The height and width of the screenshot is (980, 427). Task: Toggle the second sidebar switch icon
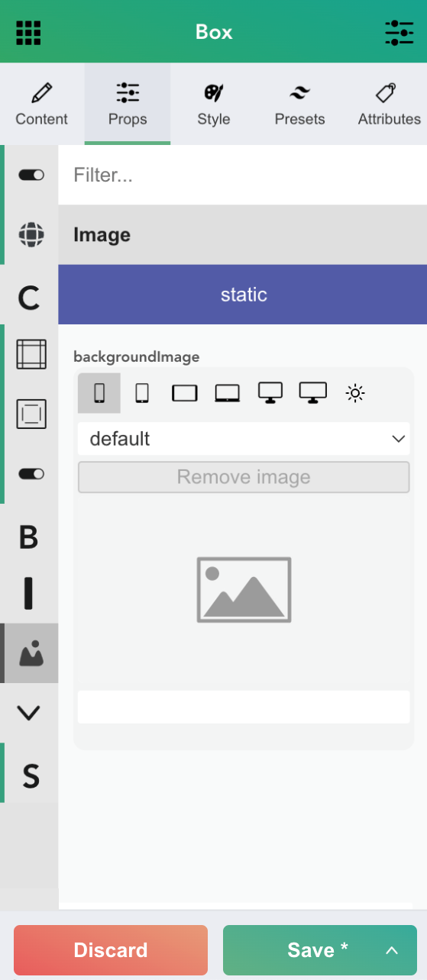click(x=31, y=474)
